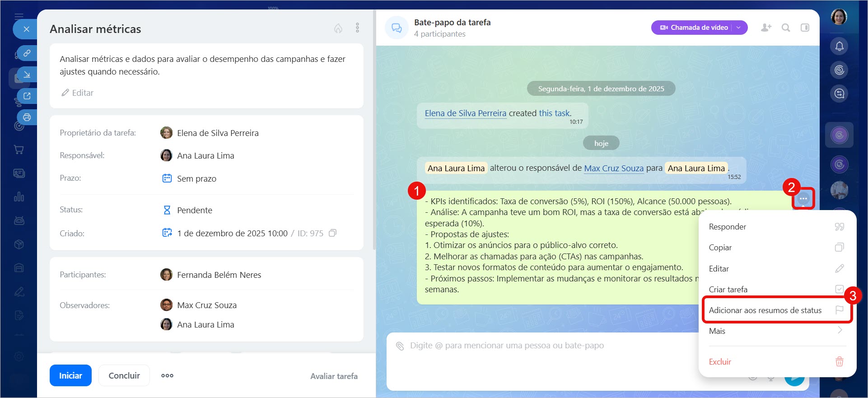Expand the Mais submenu
This screenshot has width=868, height=398.
pyautogui.click(x=776, y=331)
